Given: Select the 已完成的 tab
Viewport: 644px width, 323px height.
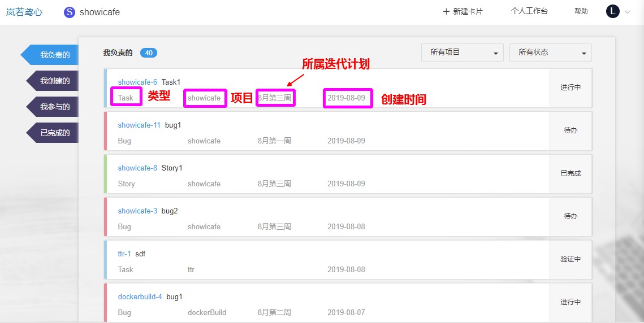Looking at the screenshot, I should 52,133.
